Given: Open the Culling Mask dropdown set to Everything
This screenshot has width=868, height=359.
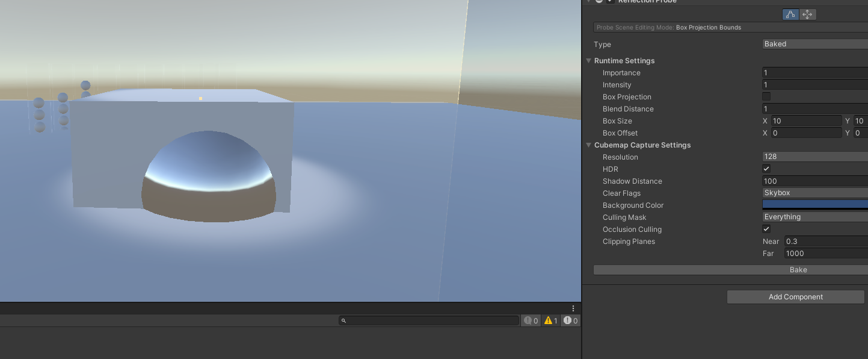Looking at the screenshot, I should pos(815,217).
